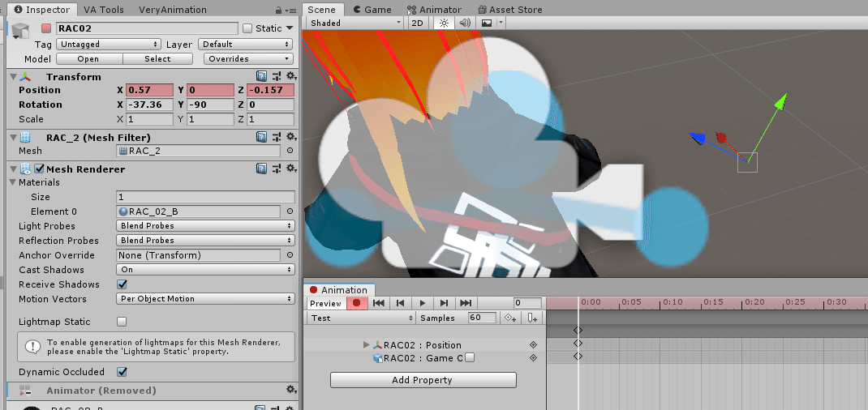Open the Asset Store tab
This screenshot has height=410, width=868.
[x=509, y=10]
